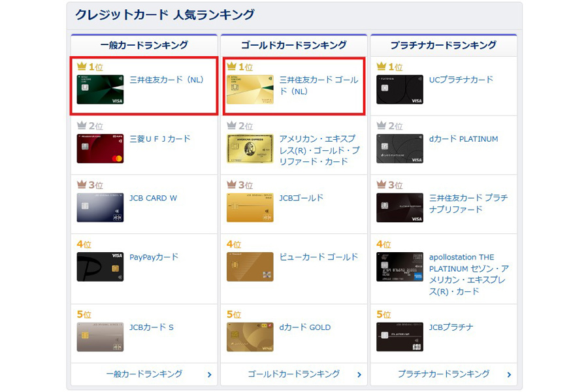The height and width of the screenshot is (392, 588).
Task: Open the apollostation THE PLATINUM セゾン link
Action: tap(468, 274)
